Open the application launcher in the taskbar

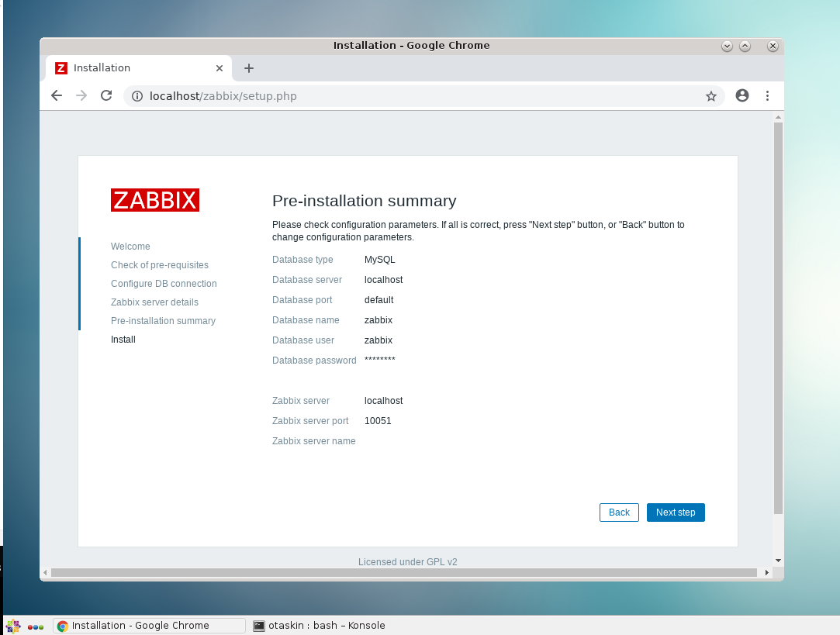13,626
